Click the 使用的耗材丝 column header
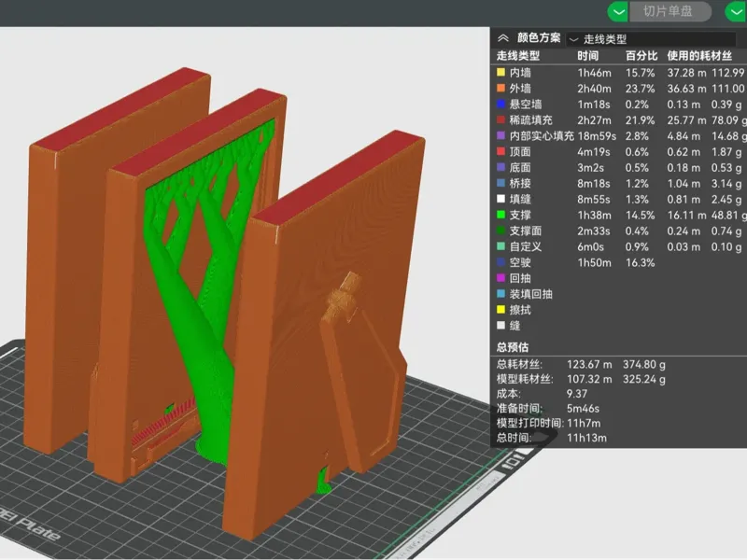Screen dimensions: 747x560 [699, 56]
